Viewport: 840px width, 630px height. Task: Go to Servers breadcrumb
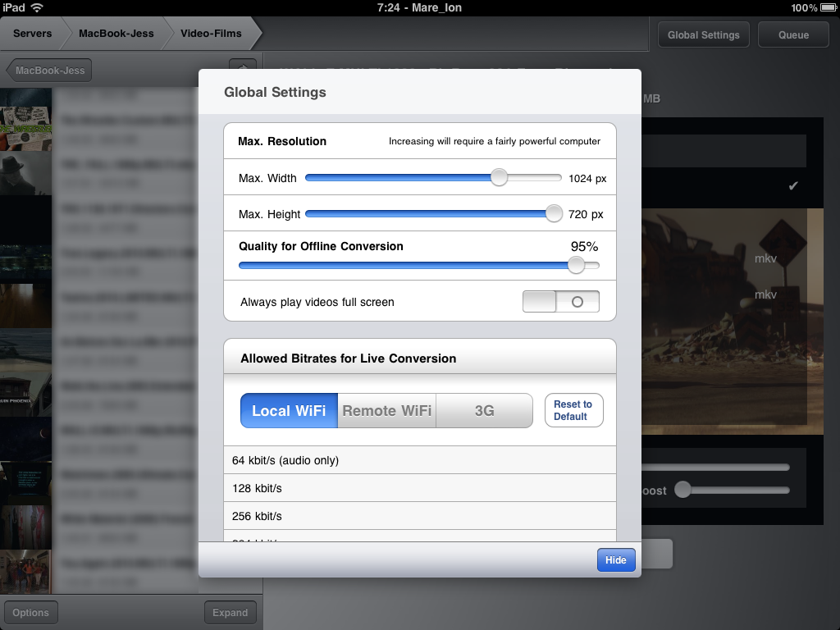32,33
